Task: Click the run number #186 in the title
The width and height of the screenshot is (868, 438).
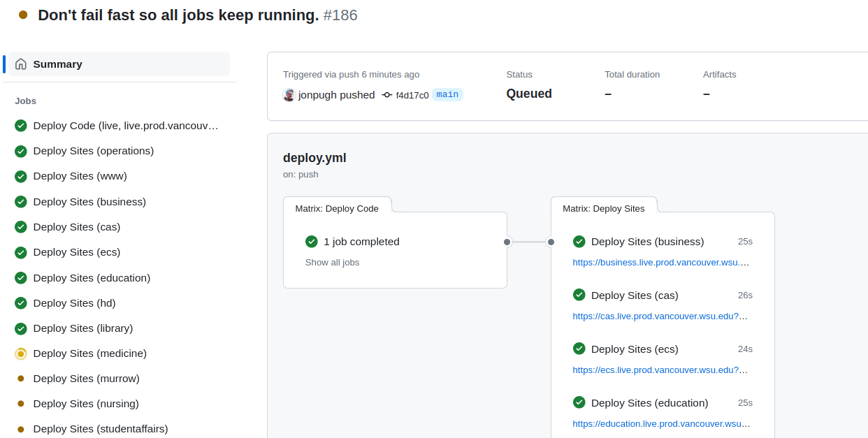Action: (x=341, y=14)
